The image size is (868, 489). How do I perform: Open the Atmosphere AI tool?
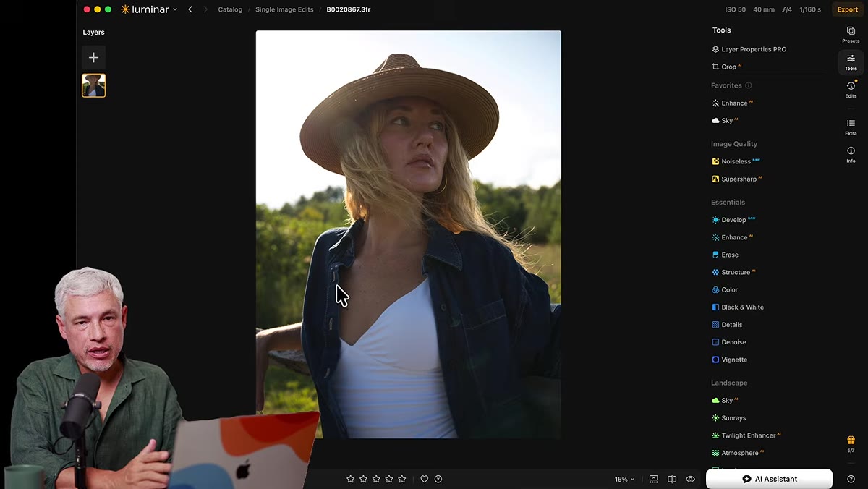[x=738, y=453]
